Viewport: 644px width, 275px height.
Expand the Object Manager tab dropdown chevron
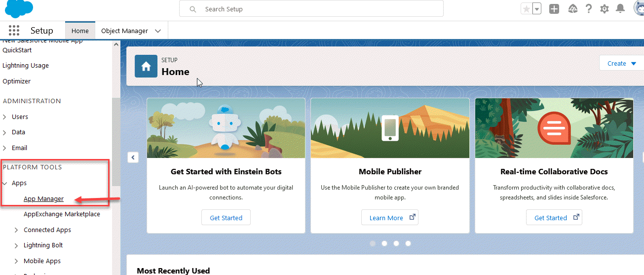click(x=158, y=31)
